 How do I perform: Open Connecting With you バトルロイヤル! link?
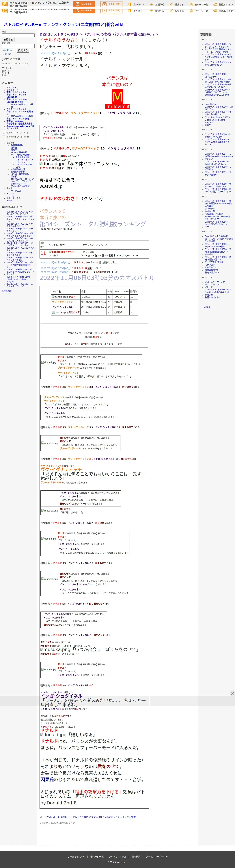[20, 127]
